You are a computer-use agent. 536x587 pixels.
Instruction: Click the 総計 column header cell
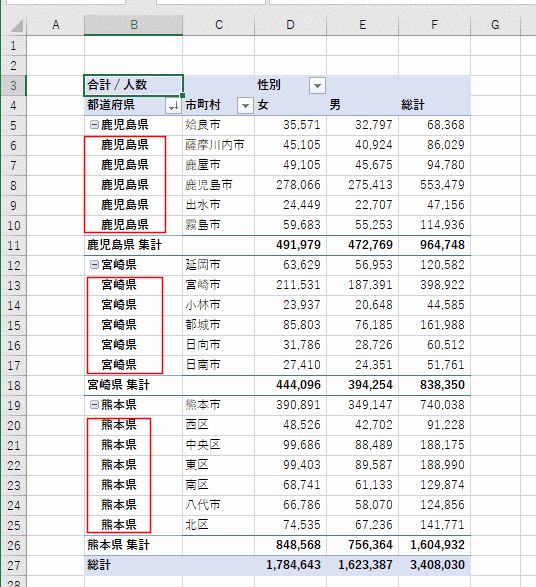pyautogui.click(x=434, y=106)
